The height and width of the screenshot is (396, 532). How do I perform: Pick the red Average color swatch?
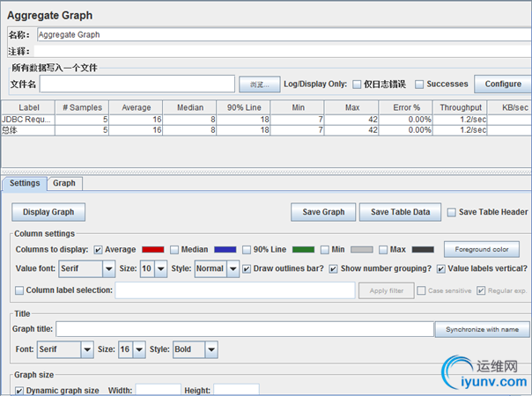pos(153,250)
